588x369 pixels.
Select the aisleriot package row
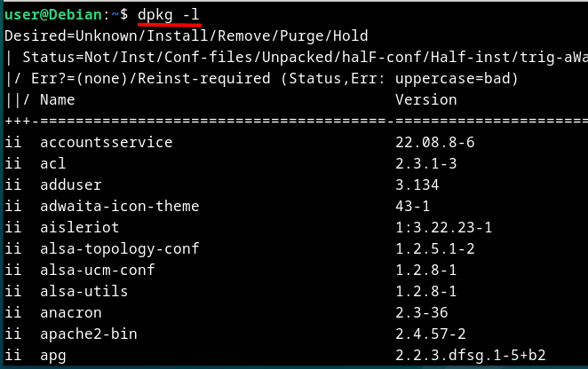(x=248, y=227)
